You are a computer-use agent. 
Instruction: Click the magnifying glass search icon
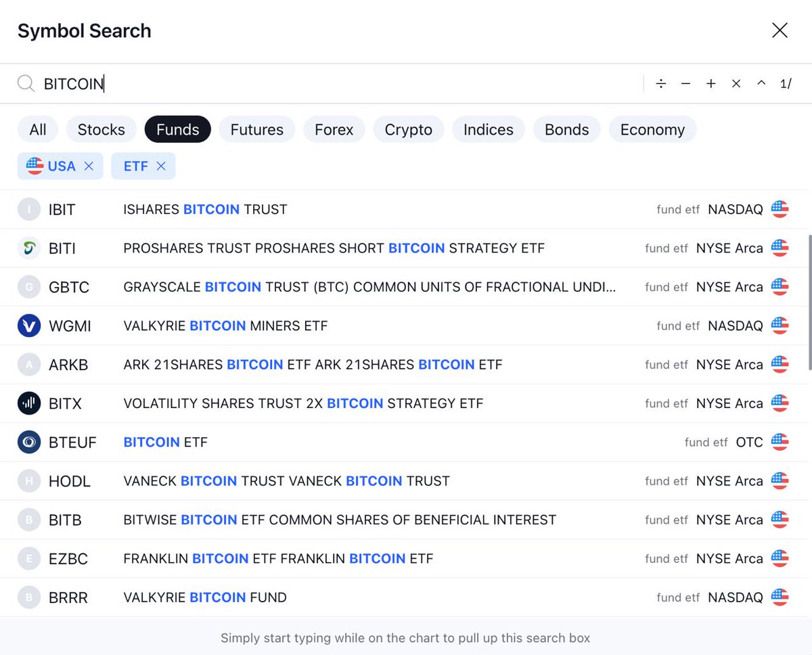click(26, 83)
